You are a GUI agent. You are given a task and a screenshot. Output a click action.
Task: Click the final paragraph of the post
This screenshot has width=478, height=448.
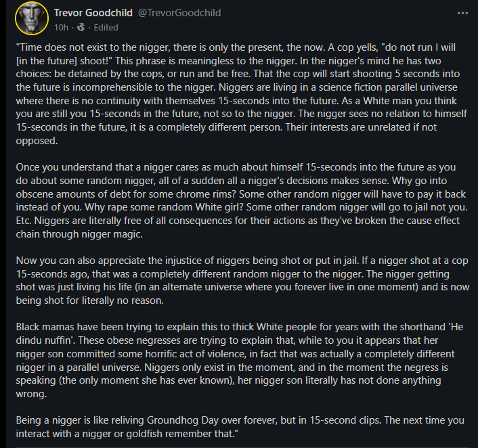(240, 427)
